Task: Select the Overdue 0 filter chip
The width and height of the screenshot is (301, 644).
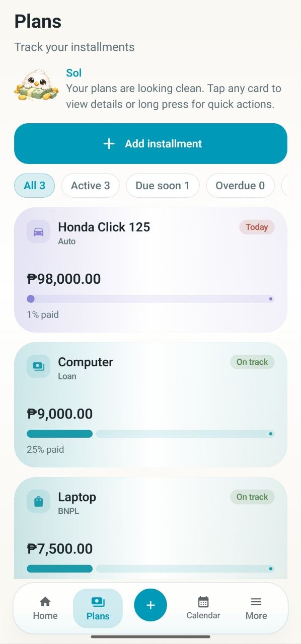Action: [x=240, y=186]
